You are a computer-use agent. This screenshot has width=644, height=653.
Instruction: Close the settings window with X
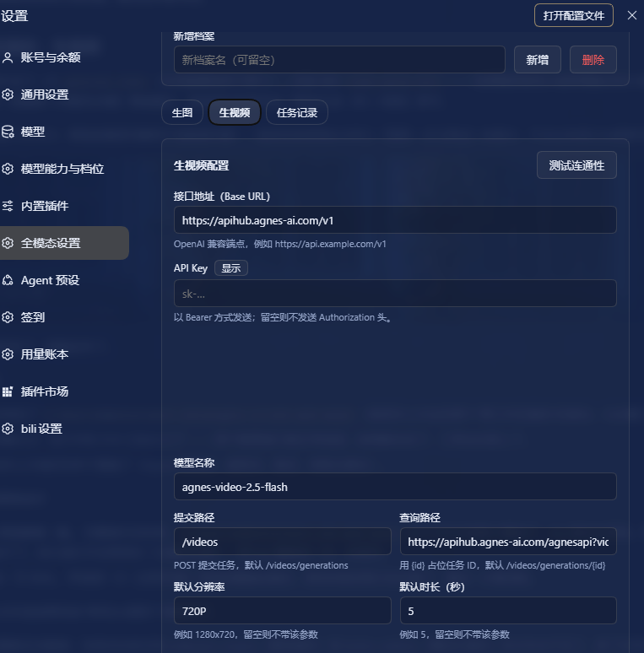(632, 15)
